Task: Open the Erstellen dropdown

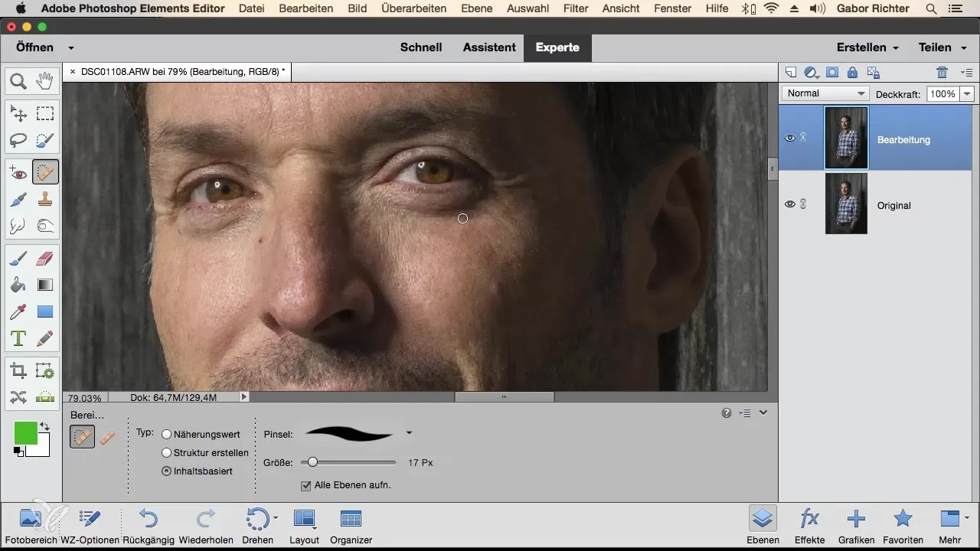Action: pos(867,47)
